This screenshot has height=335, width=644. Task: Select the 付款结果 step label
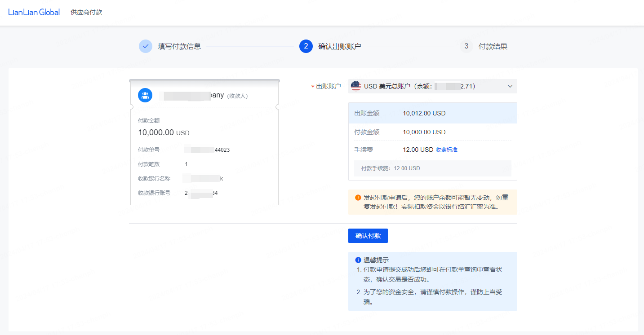493,47
